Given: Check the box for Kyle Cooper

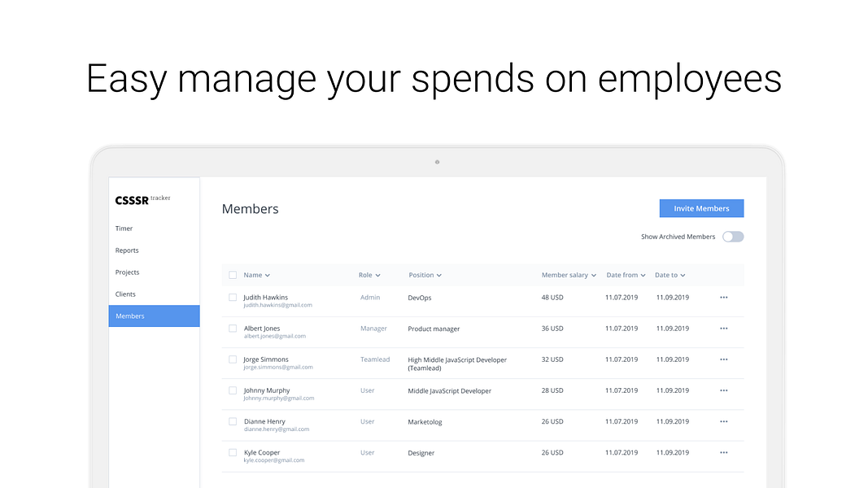Looking at the screenshot, I should point(233,452).
